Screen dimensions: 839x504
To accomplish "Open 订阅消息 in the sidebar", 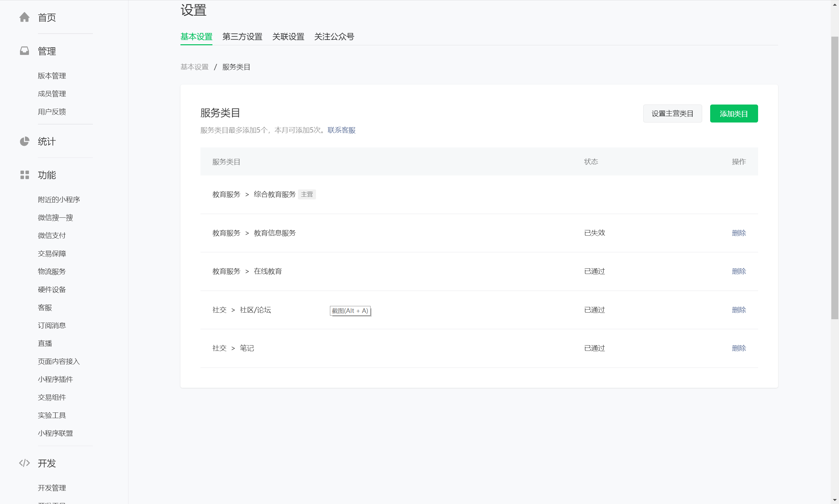I will 52,325.
